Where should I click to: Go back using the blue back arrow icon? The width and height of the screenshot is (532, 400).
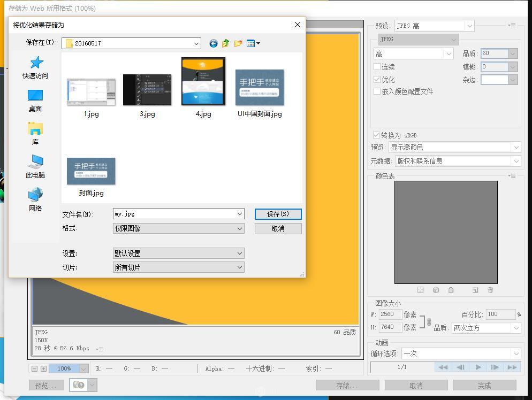click(214, 43)
